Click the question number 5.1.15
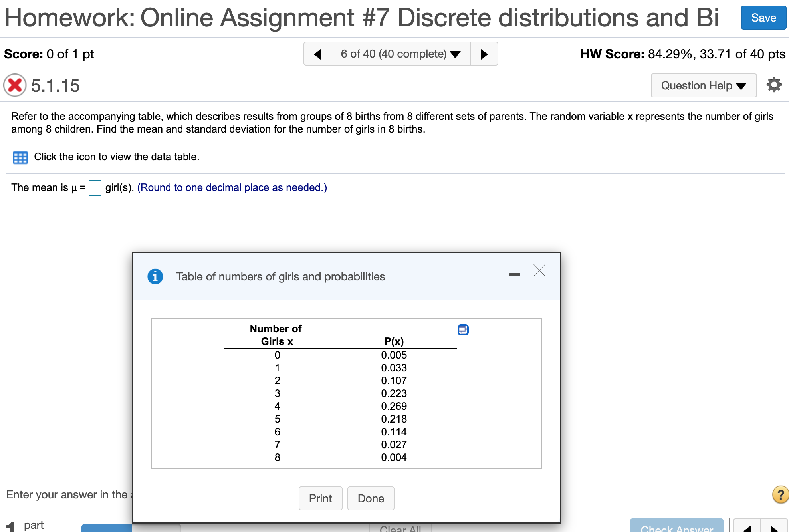The width and height of the screenshot is (789, 532). [x=55, y=86]
